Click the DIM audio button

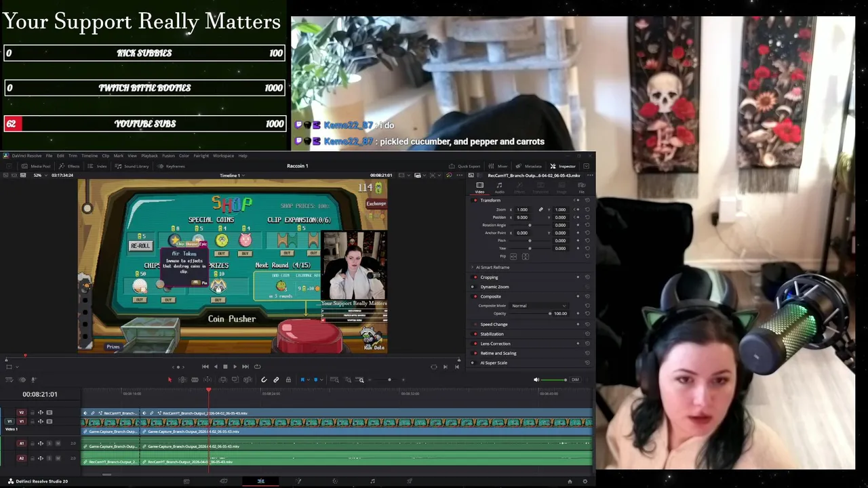pos(575,380)
